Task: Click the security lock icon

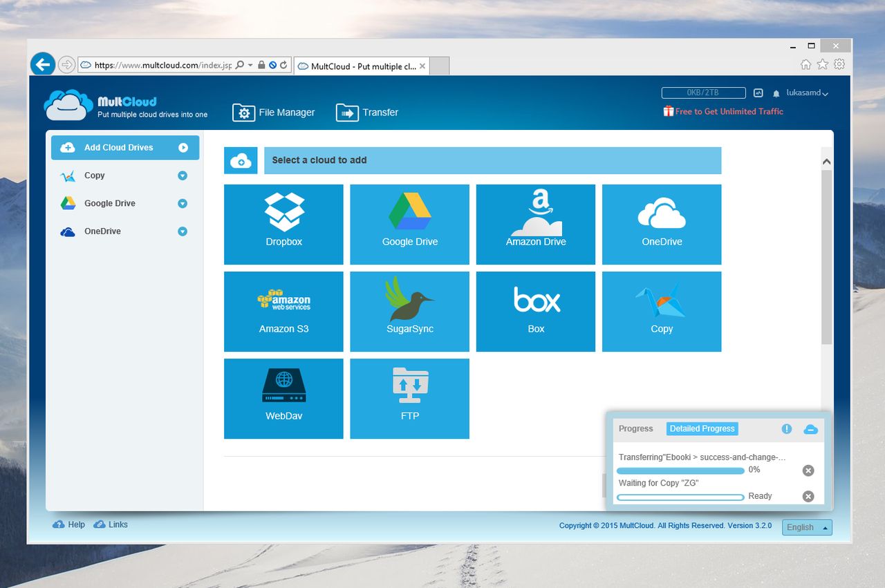Action: (x=261, y=65)
